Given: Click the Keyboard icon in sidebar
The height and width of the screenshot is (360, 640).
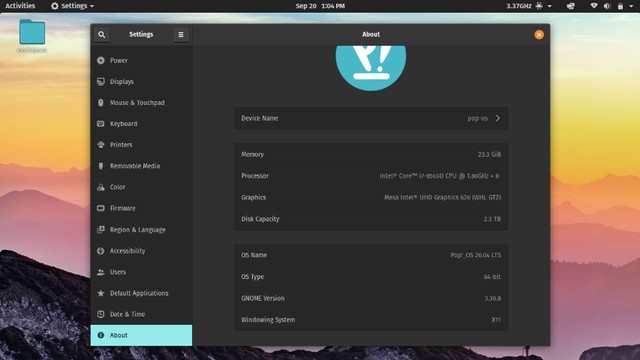Looking at the screenshot, I should (x=101, y=124).
